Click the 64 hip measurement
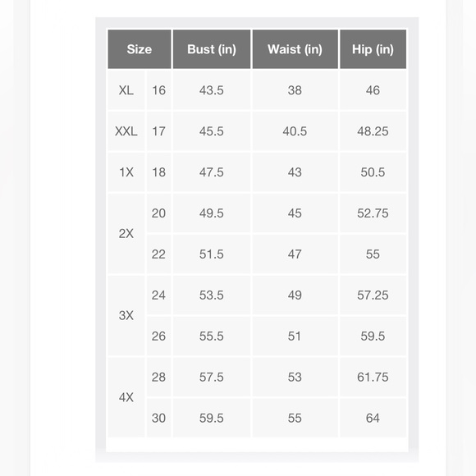This screenshot has width=476, height=476. click(373, 418)
